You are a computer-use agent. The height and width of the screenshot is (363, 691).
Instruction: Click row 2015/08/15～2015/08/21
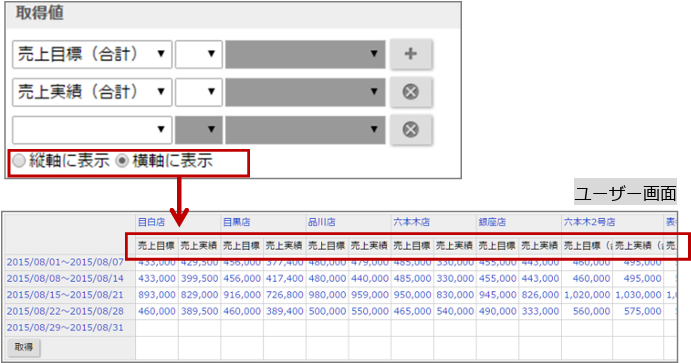65,295
